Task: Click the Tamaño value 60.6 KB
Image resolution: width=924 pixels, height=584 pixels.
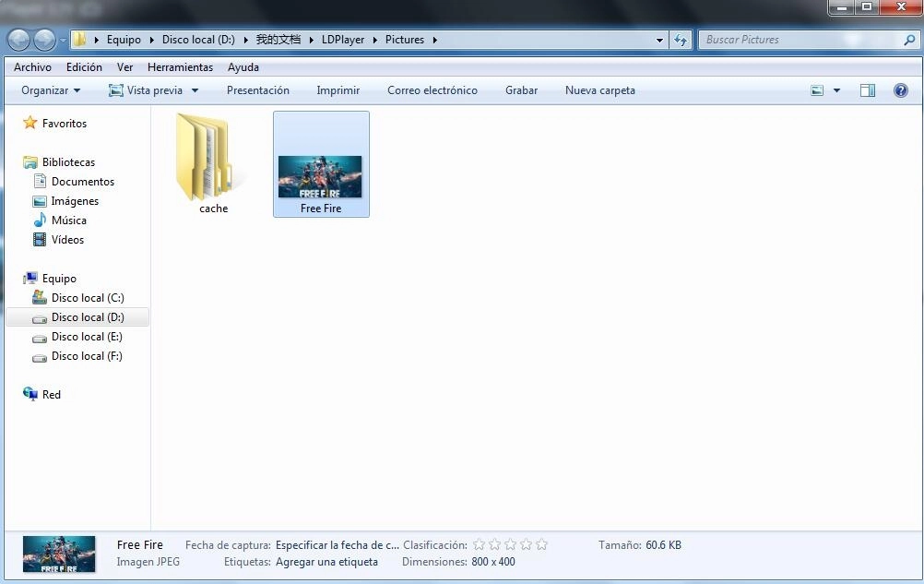Action: click(664, 545)
